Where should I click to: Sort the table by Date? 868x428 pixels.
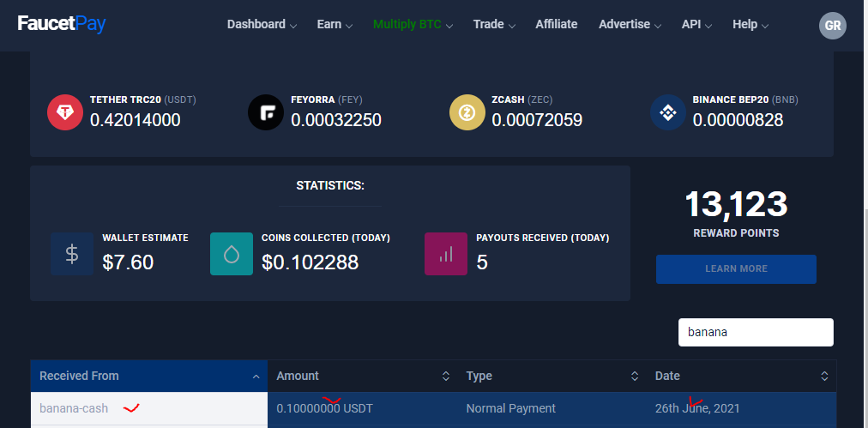coord(741,376)
